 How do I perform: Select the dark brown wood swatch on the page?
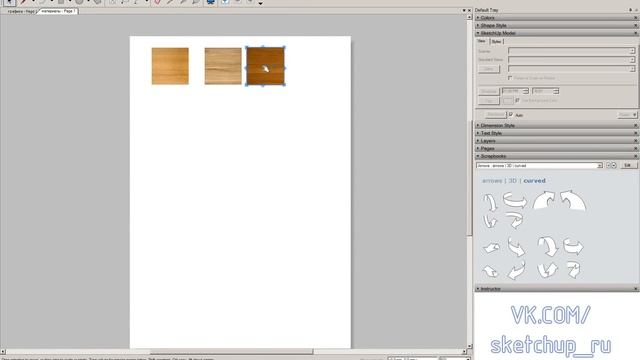[265, 66]
